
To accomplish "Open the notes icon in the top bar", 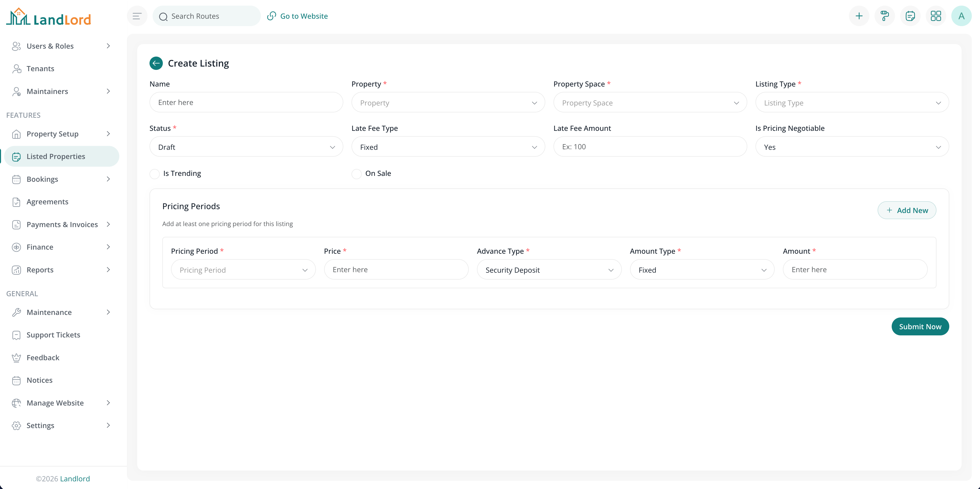I will click(x=910, y=16).
